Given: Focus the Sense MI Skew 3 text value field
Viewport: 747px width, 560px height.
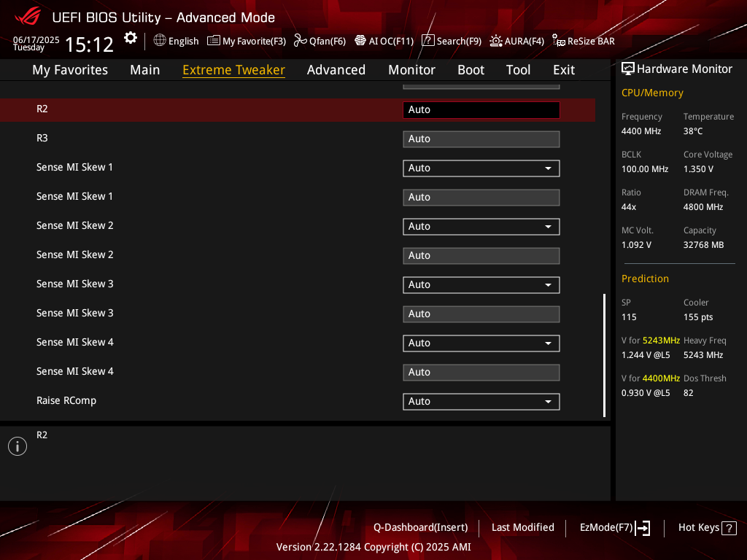Looking at the screenshot, I should click(x=481, y=314).
